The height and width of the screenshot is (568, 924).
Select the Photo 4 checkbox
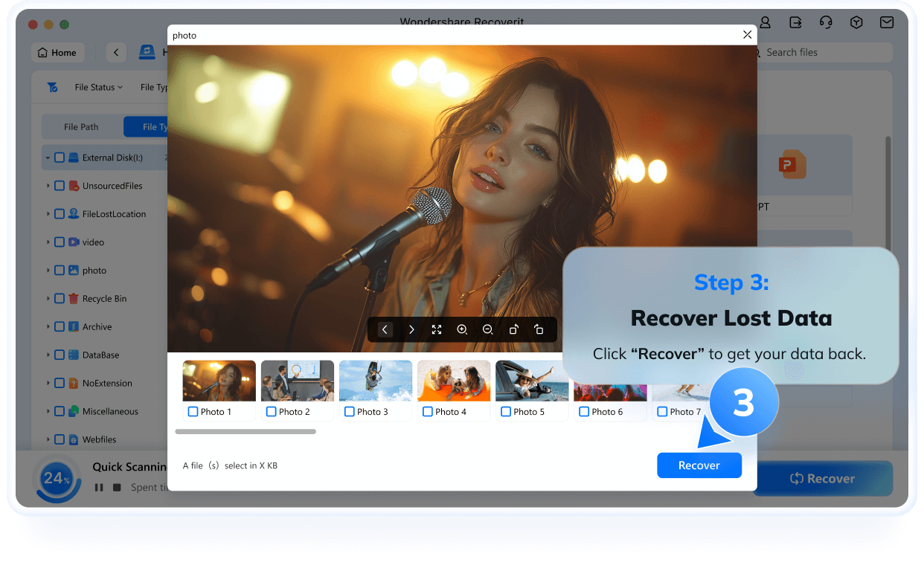point(428,411)
